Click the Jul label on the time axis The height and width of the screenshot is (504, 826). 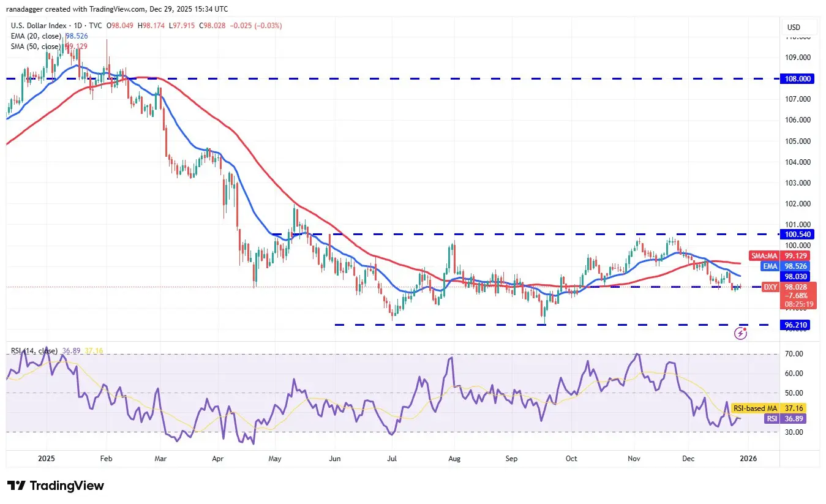click(392, 458)
